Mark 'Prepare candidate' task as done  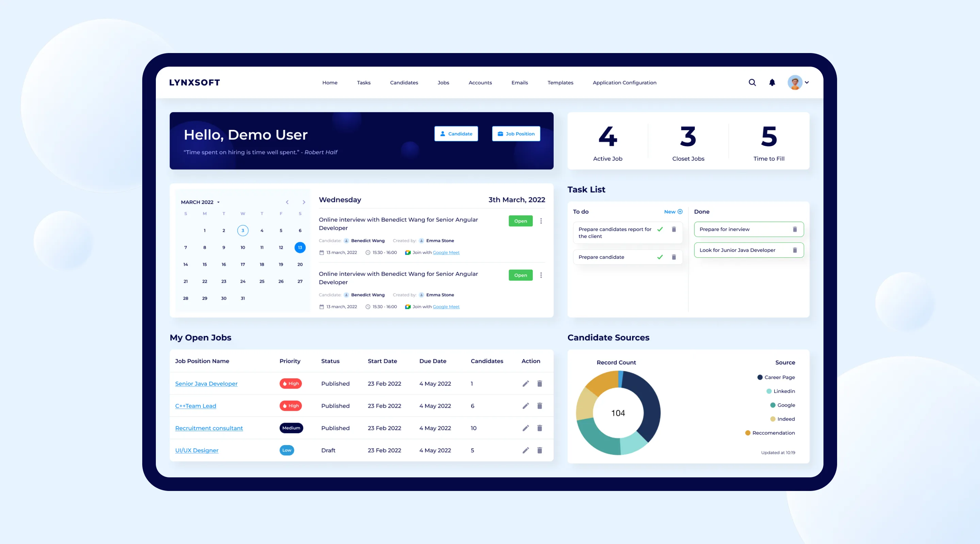coord(660,257)
